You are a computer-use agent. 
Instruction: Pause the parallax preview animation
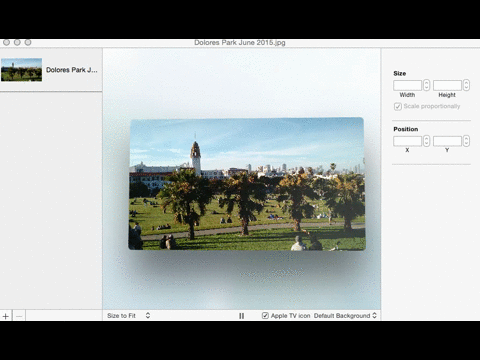(242, 316)
